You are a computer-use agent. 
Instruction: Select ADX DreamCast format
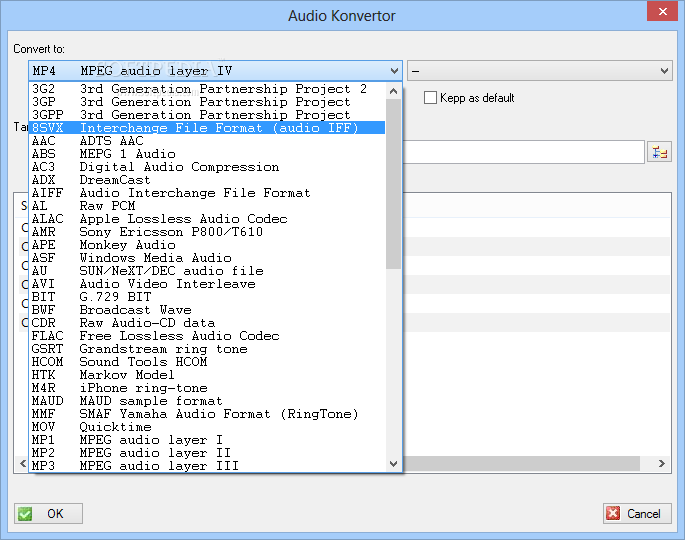click(x=207, y=180)
